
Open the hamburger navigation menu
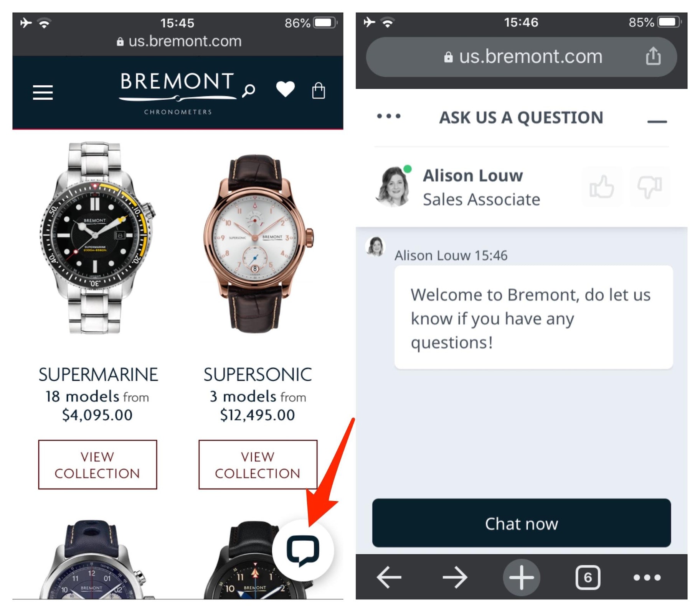pos(43,92)
